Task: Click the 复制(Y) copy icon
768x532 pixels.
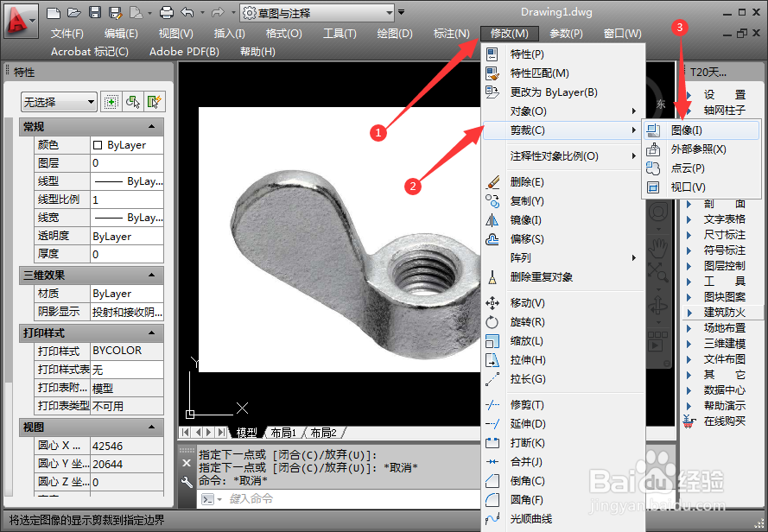Action: tap(492, 201)
